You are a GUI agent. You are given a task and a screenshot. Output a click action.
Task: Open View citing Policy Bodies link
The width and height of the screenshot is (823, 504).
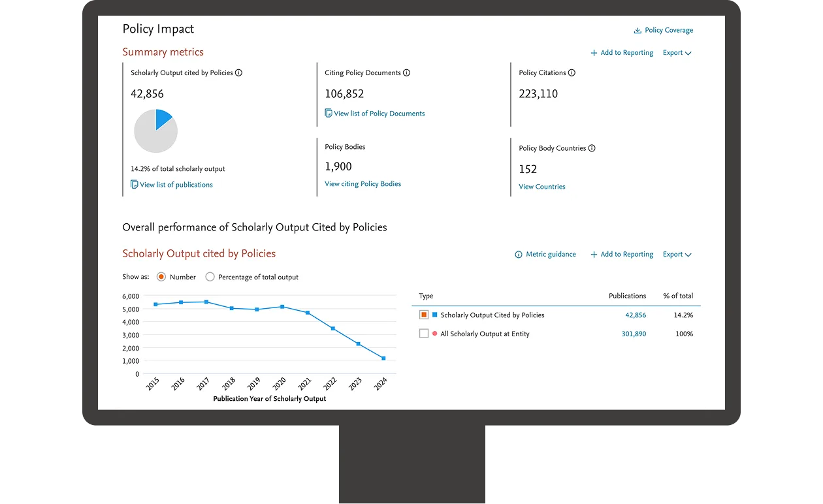(363, 183)
